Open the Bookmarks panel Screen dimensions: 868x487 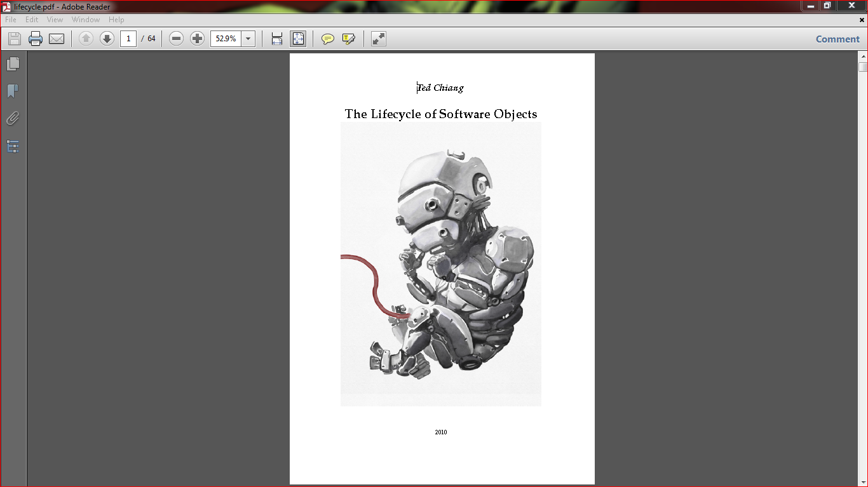tap(13, 91)
